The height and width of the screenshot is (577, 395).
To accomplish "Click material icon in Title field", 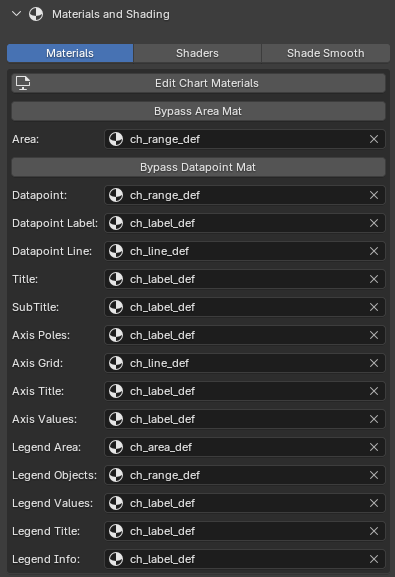I will (x=116, y=279).
